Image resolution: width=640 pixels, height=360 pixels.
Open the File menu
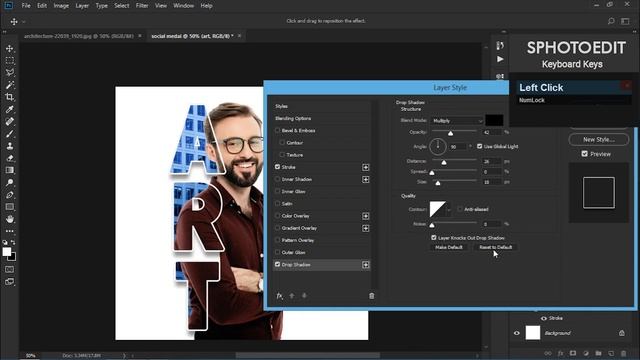[26, 6]
